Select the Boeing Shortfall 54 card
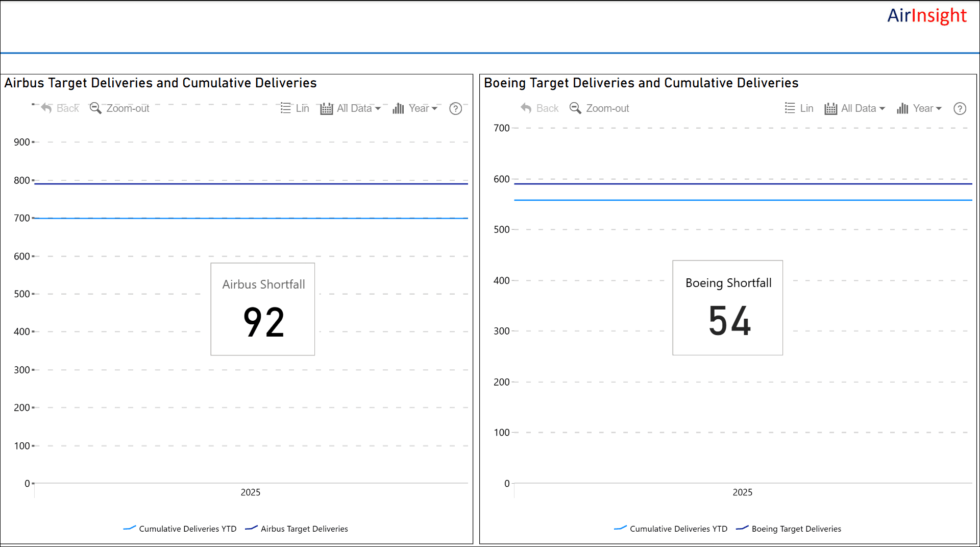Viewport: 980px width, 547px height. point(727,308)
